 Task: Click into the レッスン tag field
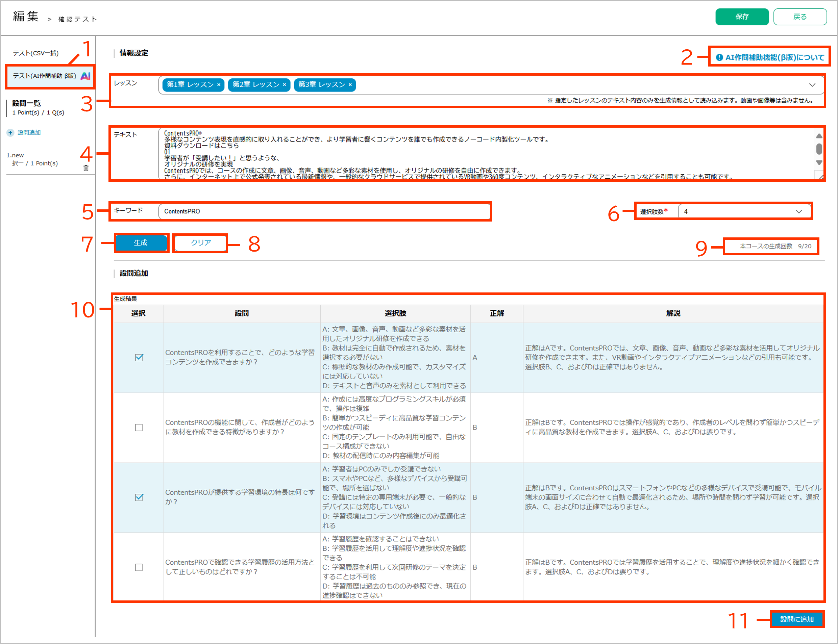coord(491,85)
